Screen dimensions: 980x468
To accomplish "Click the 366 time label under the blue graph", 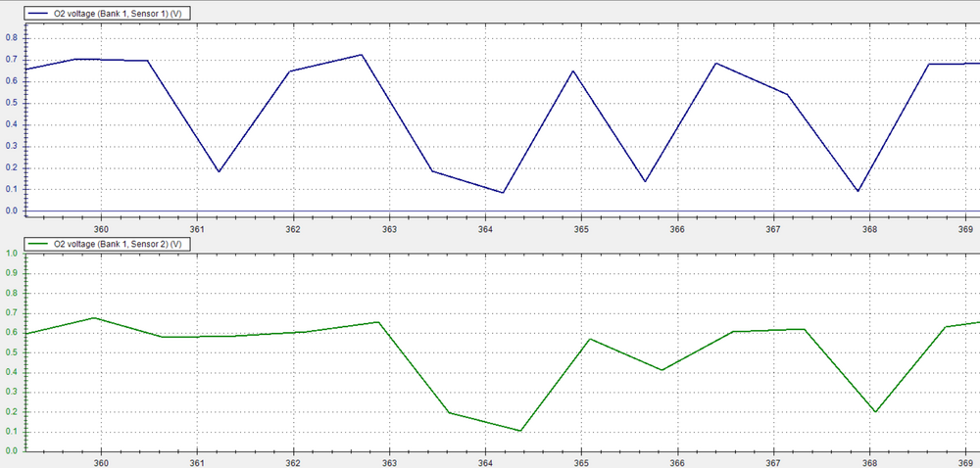I will [677, 229].
